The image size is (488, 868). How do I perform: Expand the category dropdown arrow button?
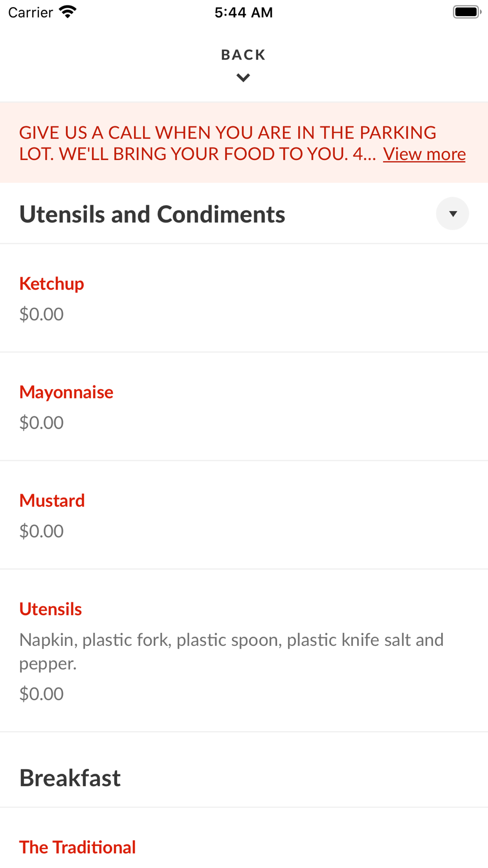pyautogui.click(x=452, y=213)
